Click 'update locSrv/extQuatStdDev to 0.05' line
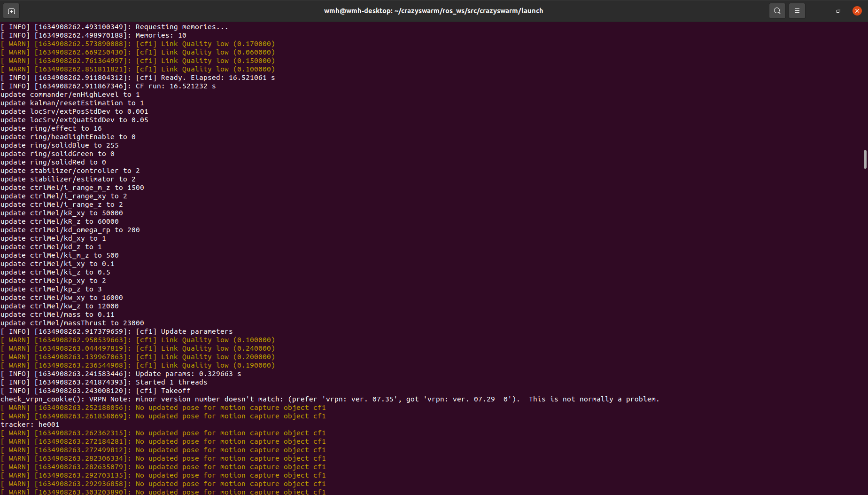This screenshot has height=495, width=868. click(x=74, y=120)
